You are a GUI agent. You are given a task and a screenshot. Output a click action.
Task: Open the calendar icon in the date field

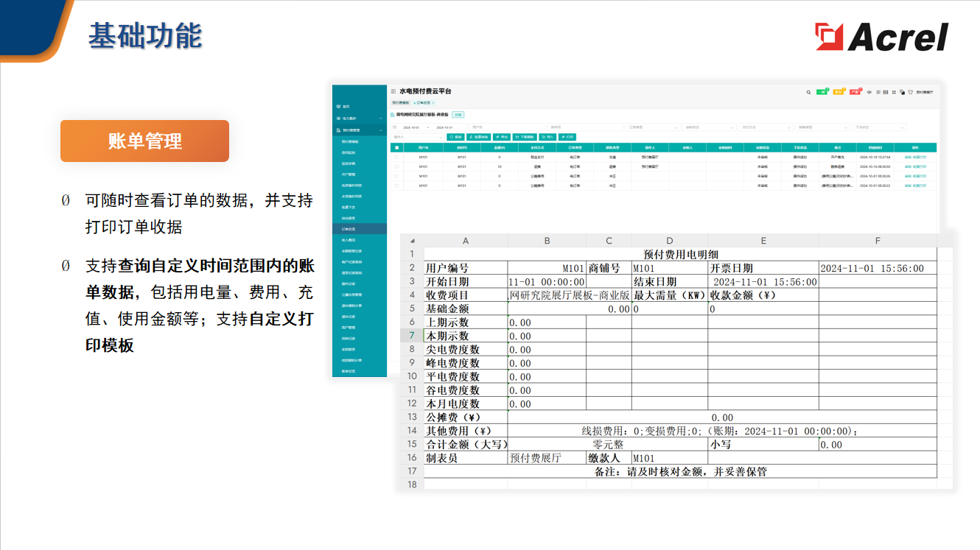click(395, 127)
